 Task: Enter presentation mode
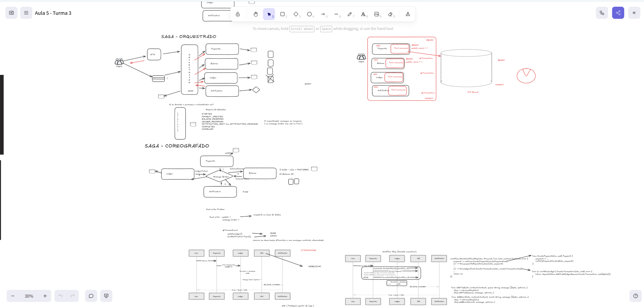pos(106,296)
